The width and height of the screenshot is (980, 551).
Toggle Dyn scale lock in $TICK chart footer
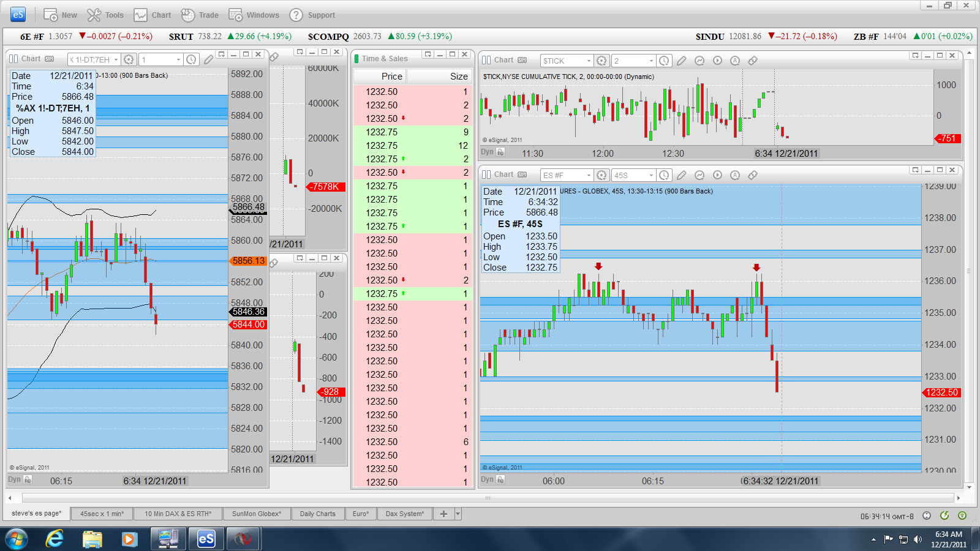click(x=500, y=152)
